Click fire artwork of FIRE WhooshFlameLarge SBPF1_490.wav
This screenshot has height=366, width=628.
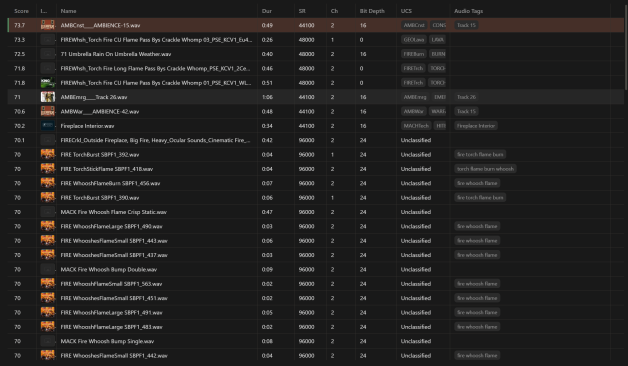[x=48, y=226]
